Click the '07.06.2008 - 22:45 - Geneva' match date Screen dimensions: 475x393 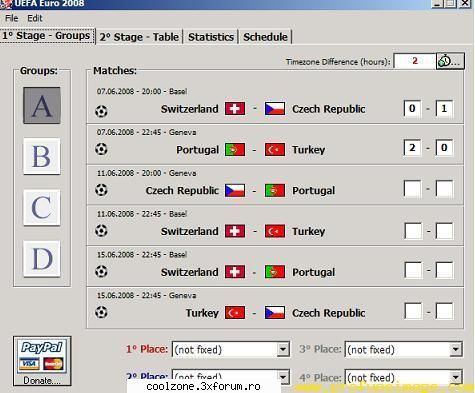(x=146, y=132)
